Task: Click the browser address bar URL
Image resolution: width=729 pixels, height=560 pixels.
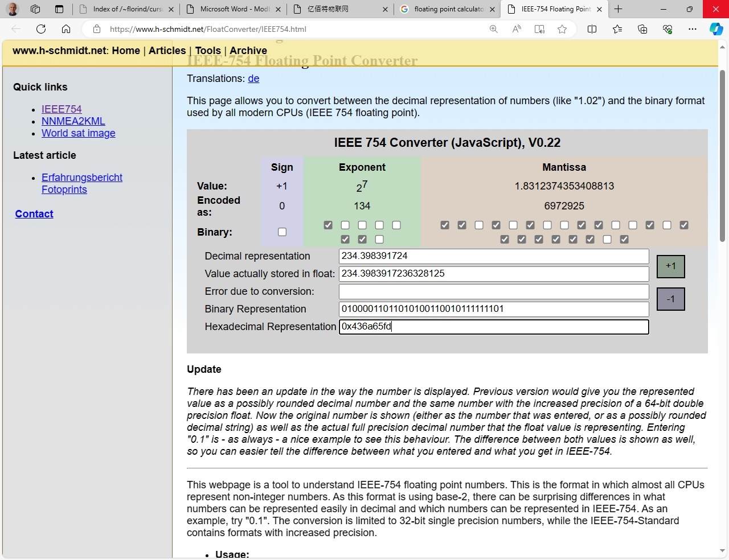Action: tap(208, 29)
